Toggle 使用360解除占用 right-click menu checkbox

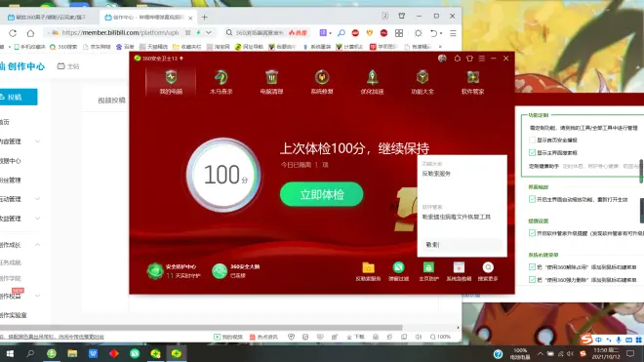tap(533, 266)
